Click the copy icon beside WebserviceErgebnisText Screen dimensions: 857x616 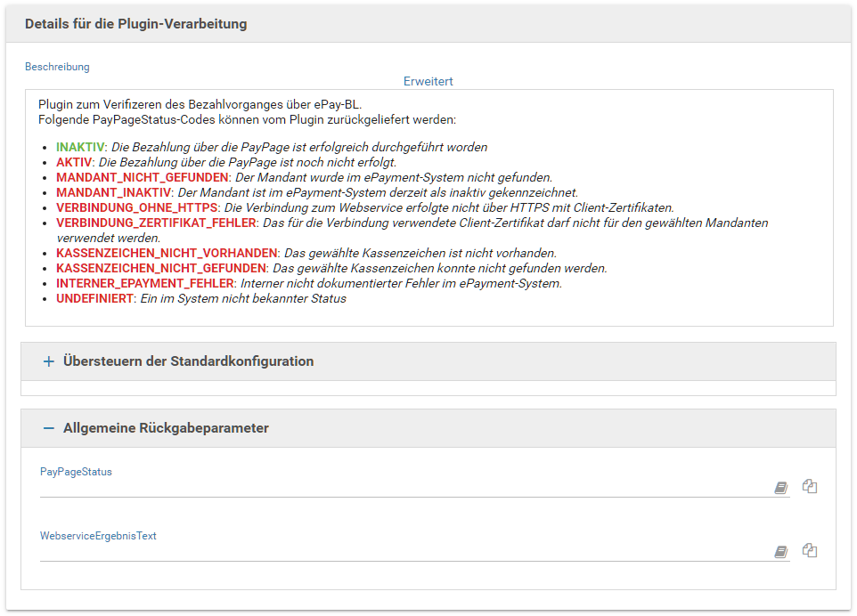(809, 550)
